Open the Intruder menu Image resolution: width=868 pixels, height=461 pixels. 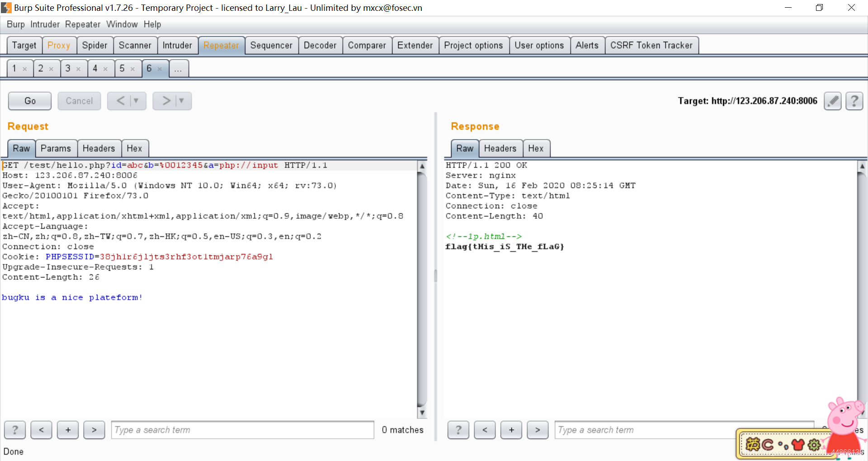point(45,24)
